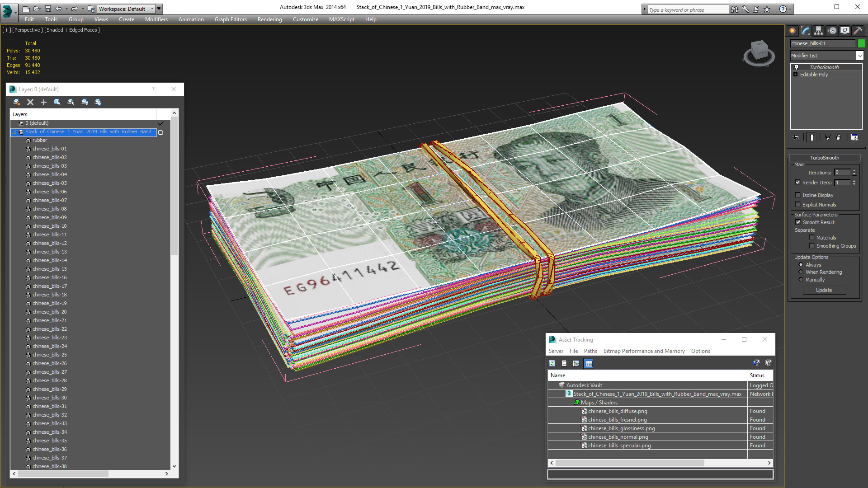The height and width of the screenshot is (488, 868).
Task: Open the Modifiers menu
Action: click(156, 19)
